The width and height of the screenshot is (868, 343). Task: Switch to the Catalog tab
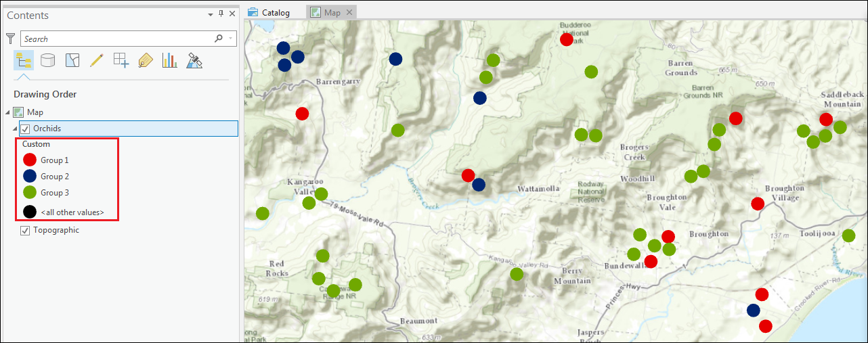pyautogui.click(x=269, y=12)
